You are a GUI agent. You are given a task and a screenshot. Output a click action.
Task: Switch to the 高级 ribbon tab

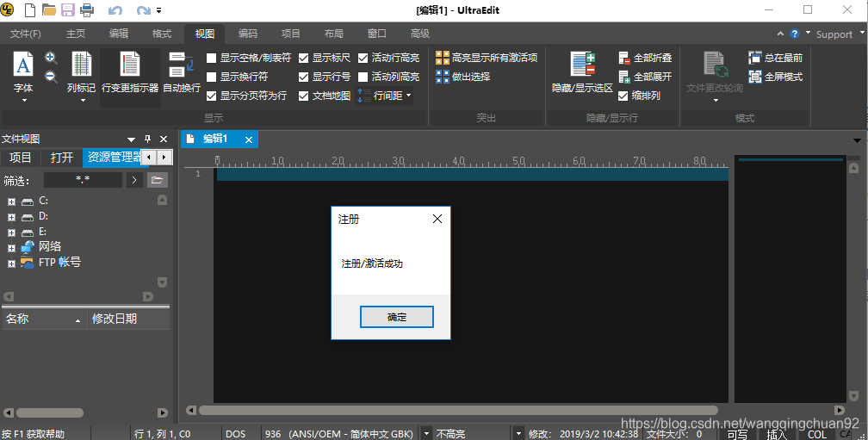[x=419, y=34]
